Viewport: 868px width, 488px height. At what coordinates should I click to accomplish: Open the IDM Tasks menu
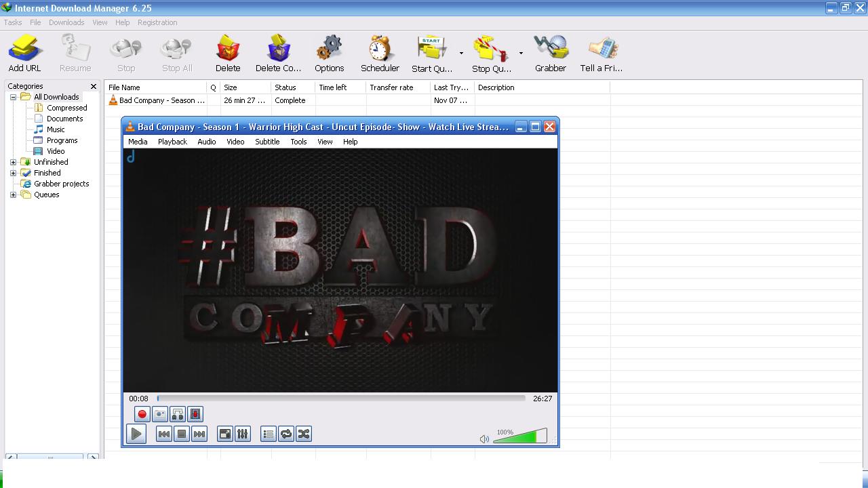(13, 22)
